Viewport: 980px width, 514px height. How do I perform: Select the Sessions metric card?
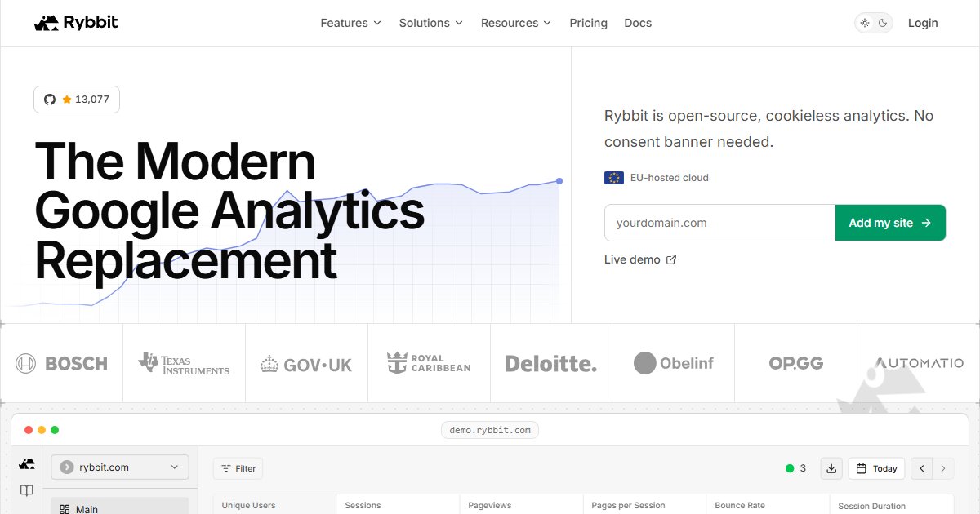(x=398, y=504)
